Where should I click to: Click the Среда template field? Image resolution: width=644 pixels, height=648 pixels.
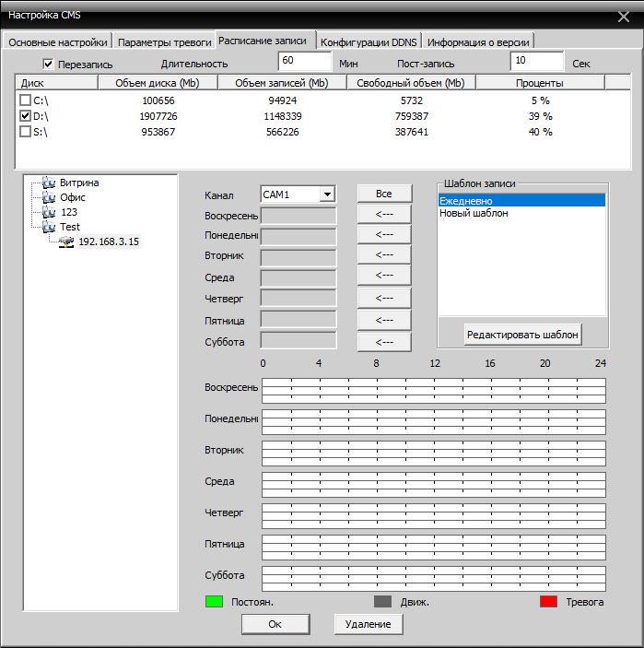pyautogui.click(x=299, y=277)
